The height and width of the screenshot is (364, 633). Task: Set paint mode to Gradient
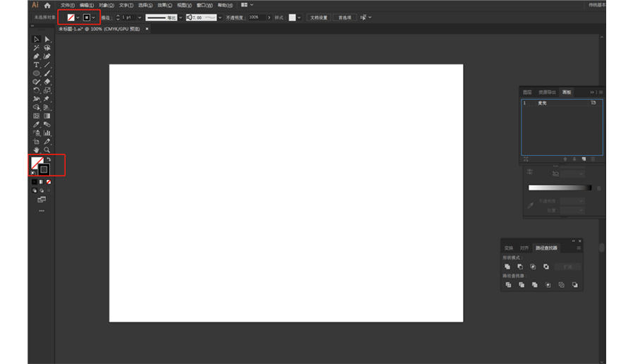[x=42, y=182]
